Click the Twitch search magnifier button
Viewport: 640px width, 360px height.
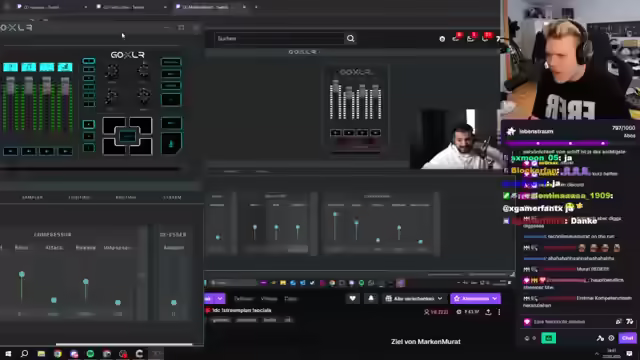(x=351, y=38)
